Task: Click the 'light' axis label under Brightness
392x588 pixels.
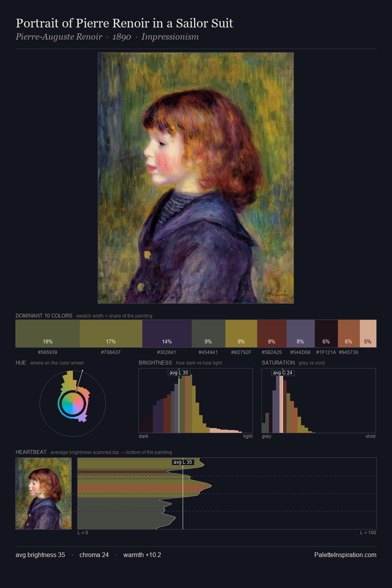Action: 248,436
